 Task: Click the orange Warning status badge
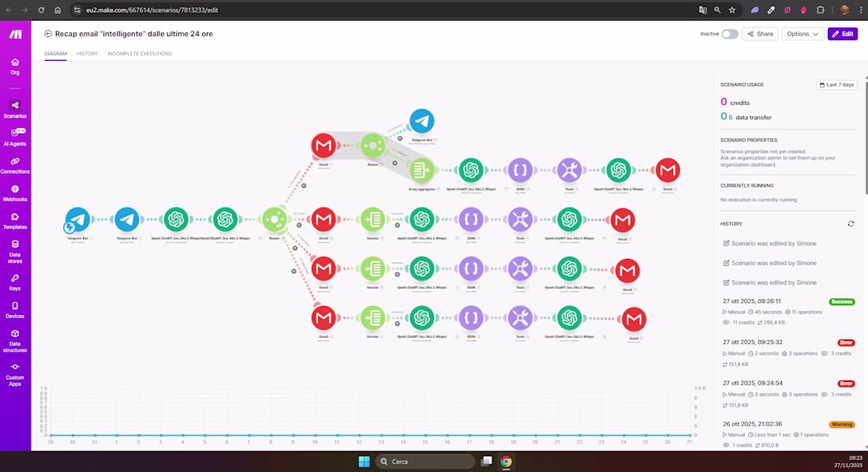[841, 425]
